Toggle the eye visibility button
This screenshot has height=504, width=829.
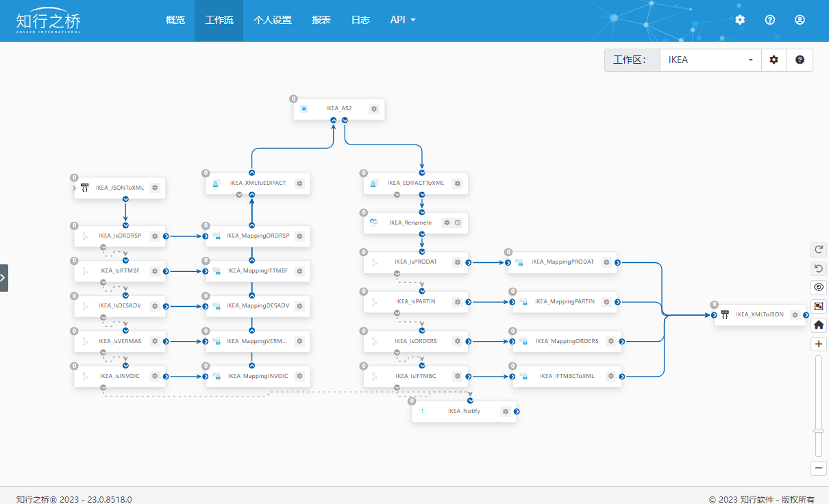[819, 287]
